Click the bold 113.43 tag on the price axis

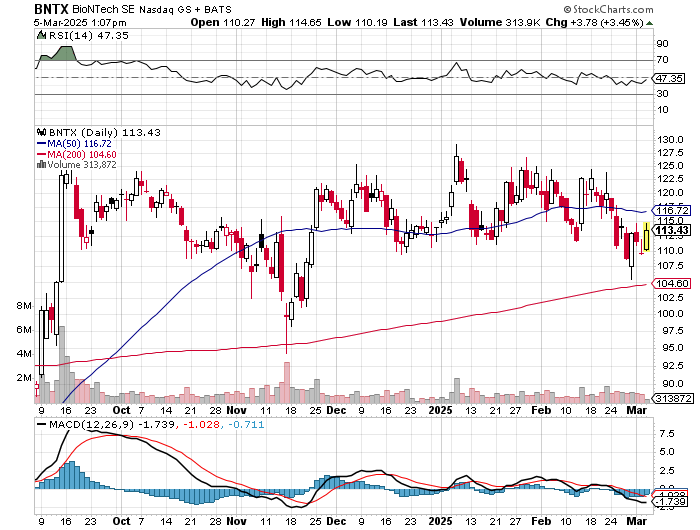coord(671,230)
